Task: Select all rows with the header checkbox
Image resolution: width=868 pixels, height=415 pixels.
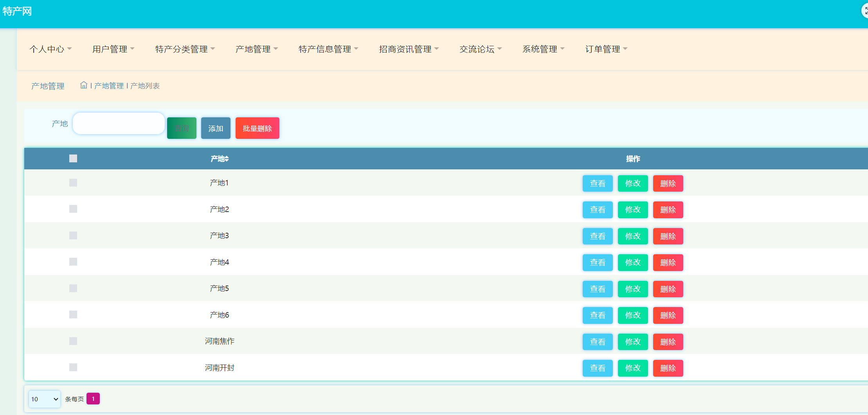Action: pyautogui.click(x=73, y=158)
